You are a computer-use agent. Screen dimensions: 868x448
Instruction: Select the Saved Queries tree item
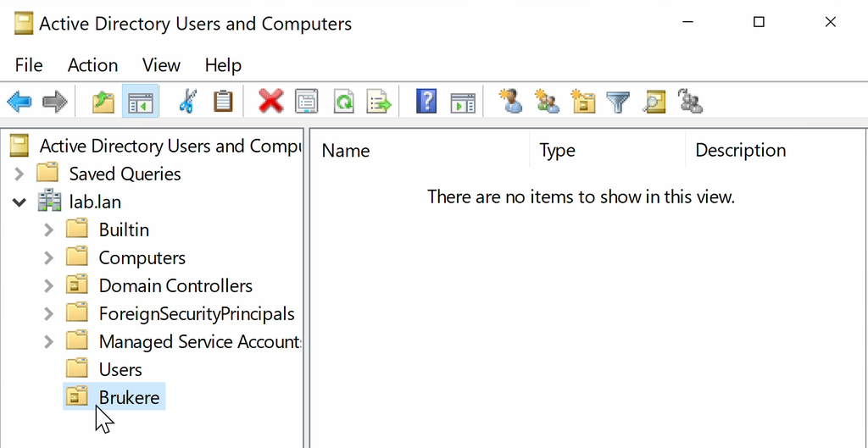125,174
